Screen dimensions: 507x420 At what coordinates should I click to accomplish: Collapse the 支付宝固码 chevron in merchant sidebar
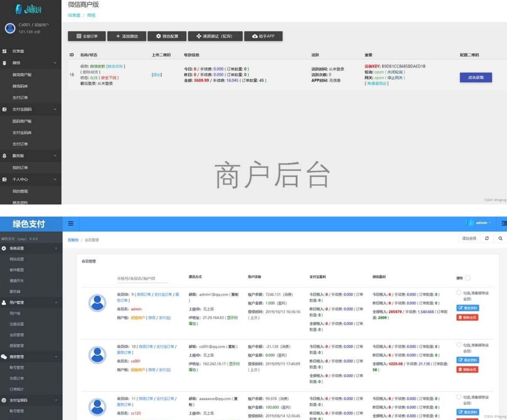click(55, 109)
